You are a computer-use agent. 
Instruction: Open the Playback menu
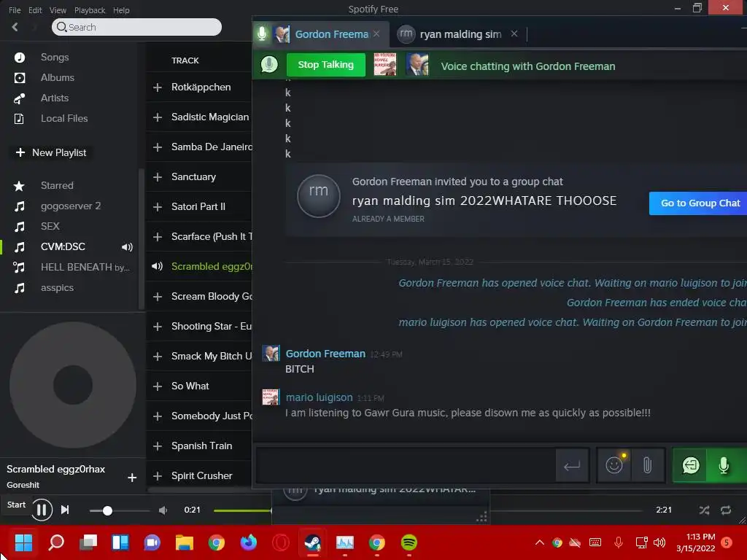pos(90,10)
